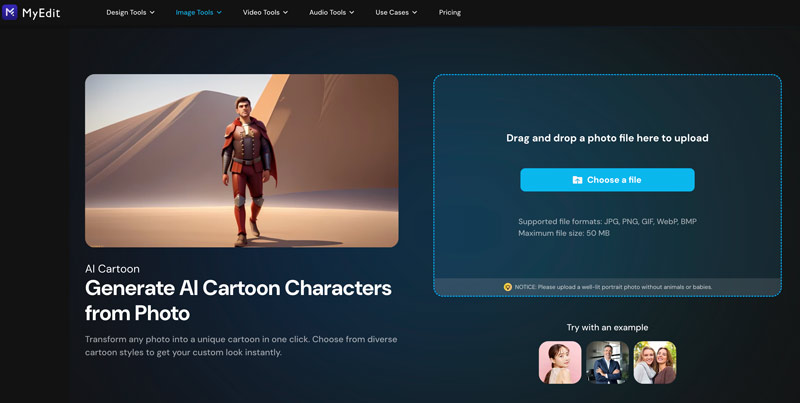Expand the Use Cases chevron arrow
This screenshot has height=403, width=800.
click(x=415, y=13)
